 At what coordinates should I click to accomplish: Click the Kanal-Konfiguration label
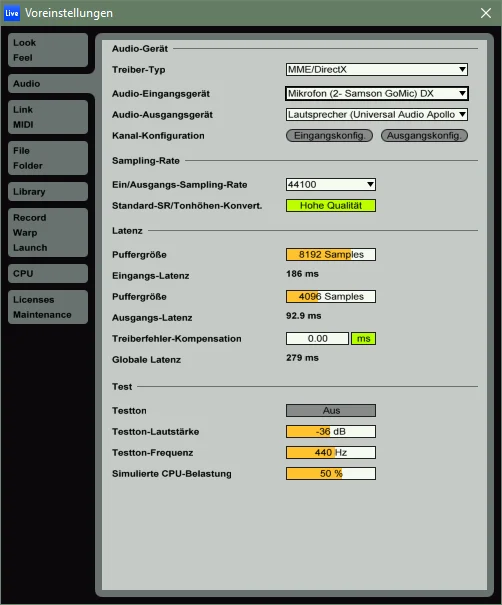point(158,136)
